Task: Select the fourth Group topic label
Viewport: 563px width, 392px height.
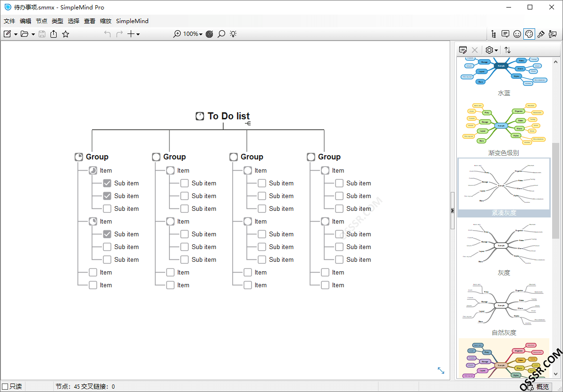Action: [329, 157]
